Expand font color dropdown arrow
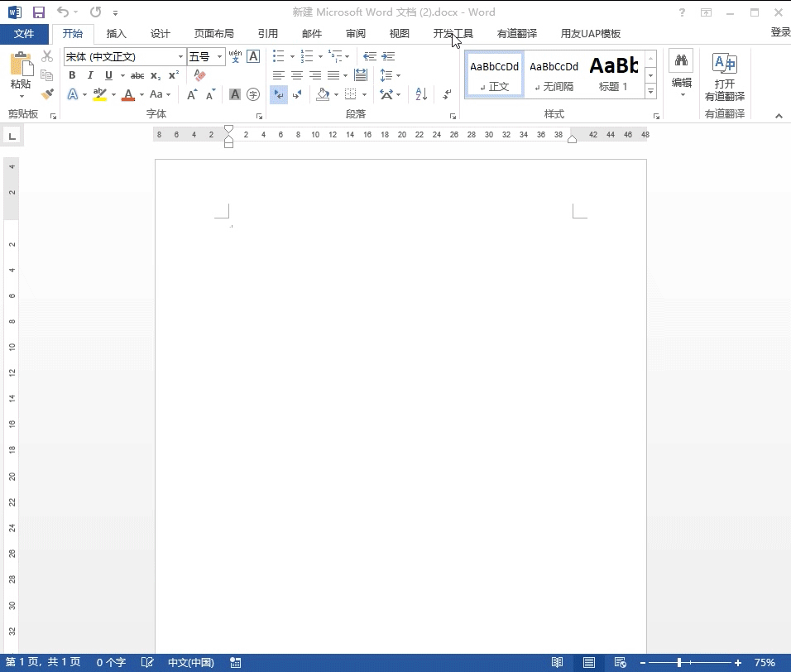The width and height of the screenshot is (791, 672). click(141, 94)
